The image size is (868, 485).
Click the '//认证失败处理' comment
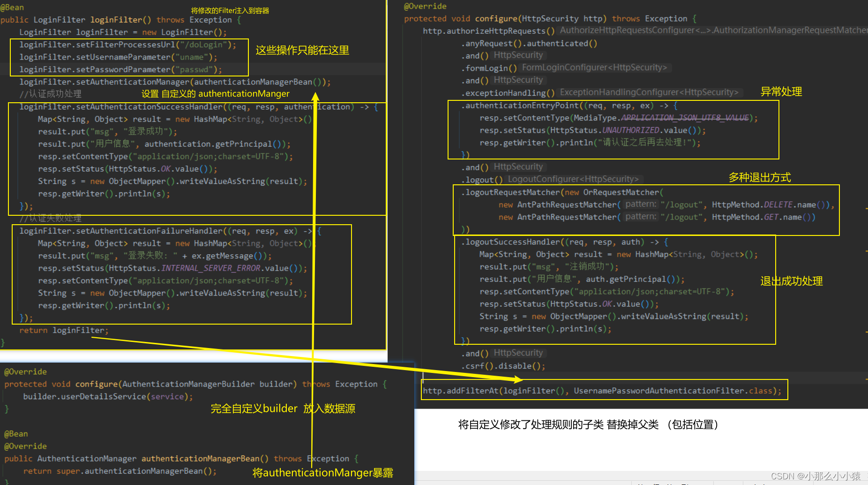pyautogui.click(x=51, y=218)
